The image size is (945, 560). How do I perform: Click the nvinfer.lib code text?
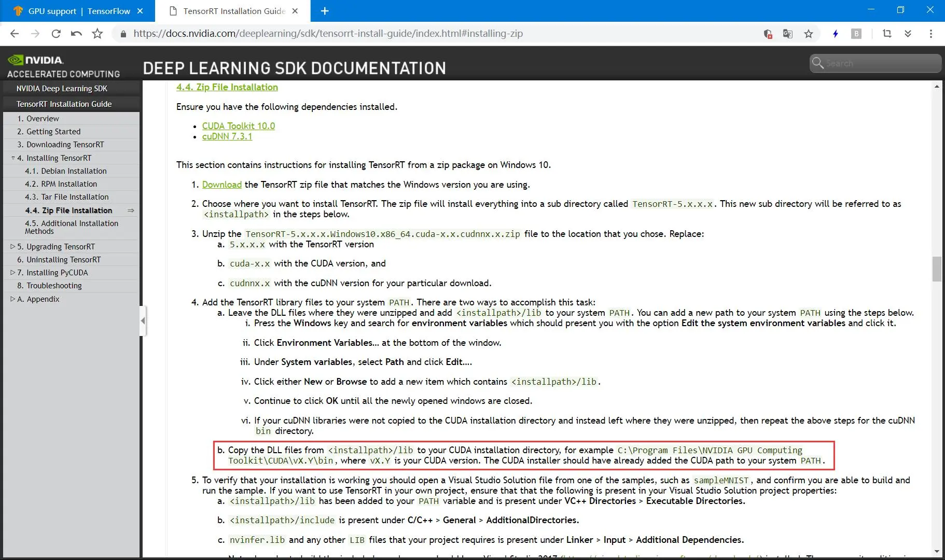tap(257, 540)
